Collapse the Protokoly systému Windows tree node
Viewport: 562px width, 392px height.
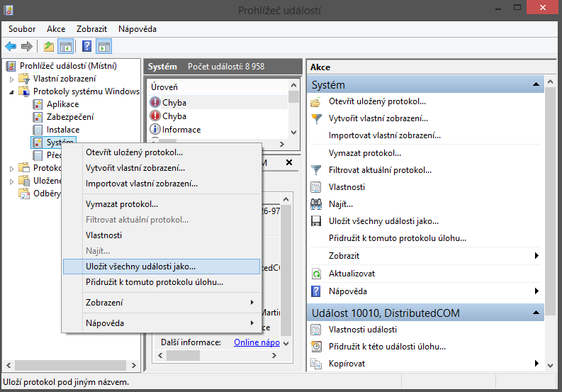[x=12, y=91]
